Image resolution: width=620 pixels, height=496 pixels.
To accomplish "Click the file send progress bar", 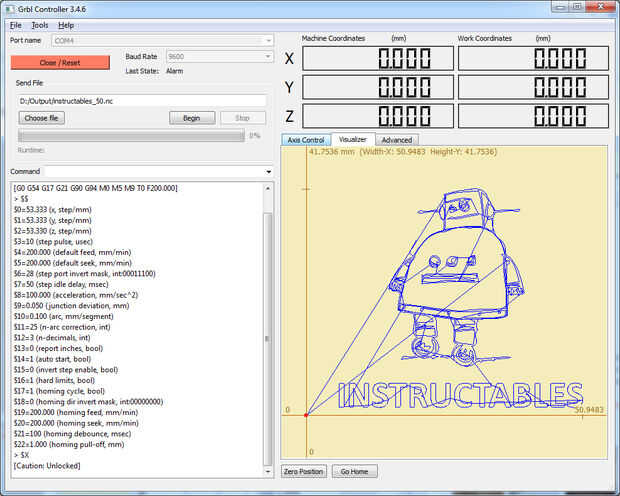I will (x=131, y=136).
